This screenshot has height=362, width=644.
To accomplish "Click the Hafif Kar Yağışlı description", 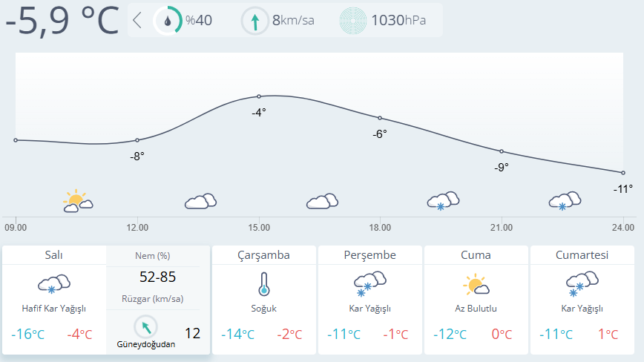I will coord(54,309).
